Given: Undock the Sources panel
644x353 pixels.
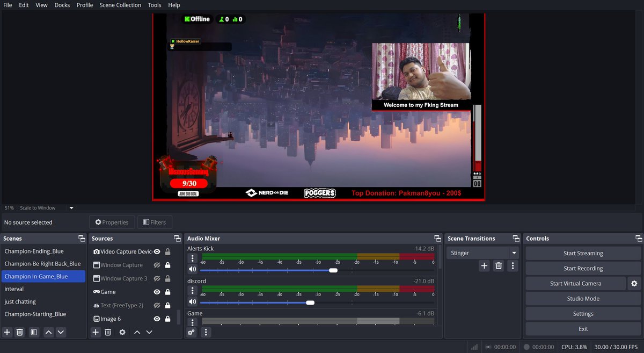Looking at the screenshot, I should tap(177, 239).
